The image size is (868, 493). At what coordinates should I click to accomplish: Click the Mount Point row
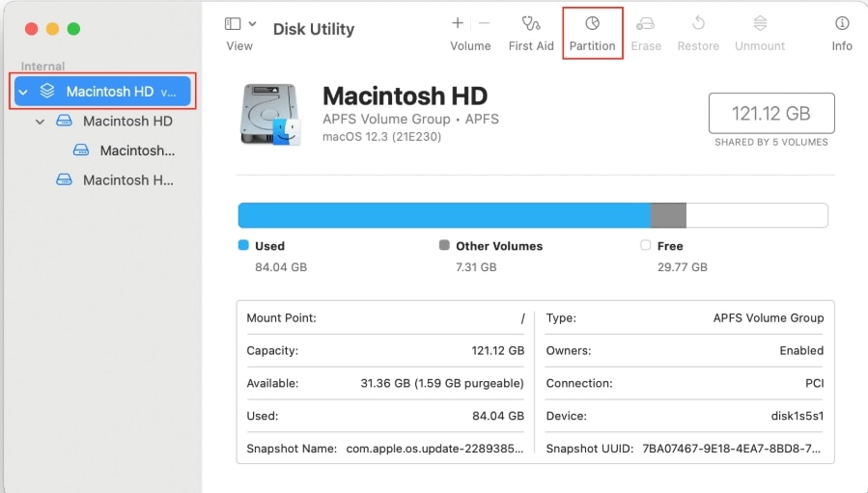[385, 318]
